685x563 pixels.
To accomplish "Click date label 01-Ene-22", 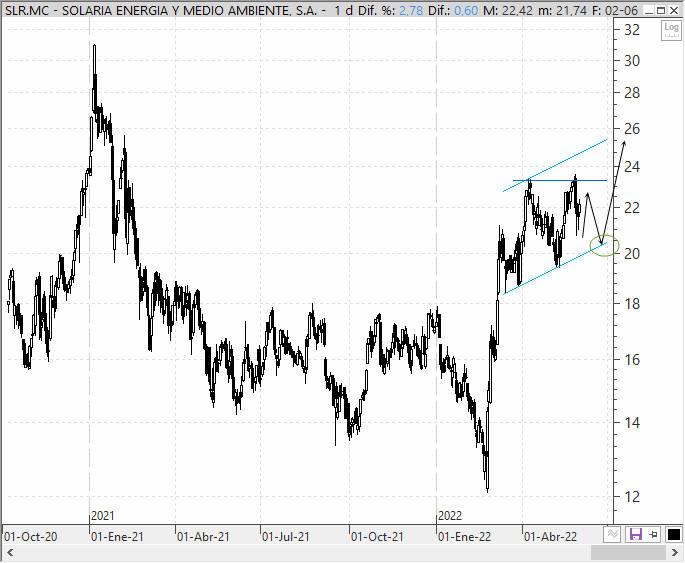I will (x=464, y=536).
